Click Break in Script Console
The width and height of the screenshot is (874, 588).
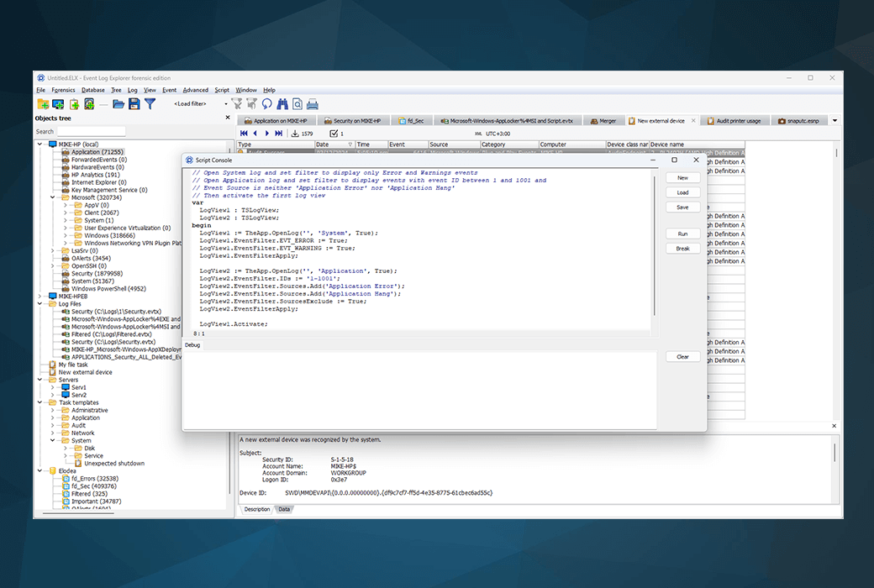click(682, 249)
